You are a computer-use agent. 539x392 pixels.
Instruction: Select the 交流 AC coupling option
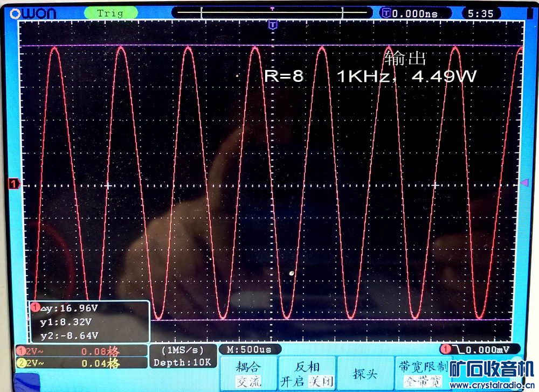pos(248,382)
